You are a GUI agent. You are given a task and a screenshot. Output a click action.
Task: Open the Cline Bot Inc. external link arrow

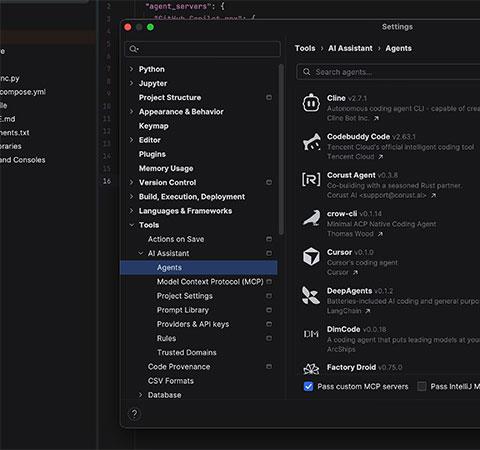[376, 118]
